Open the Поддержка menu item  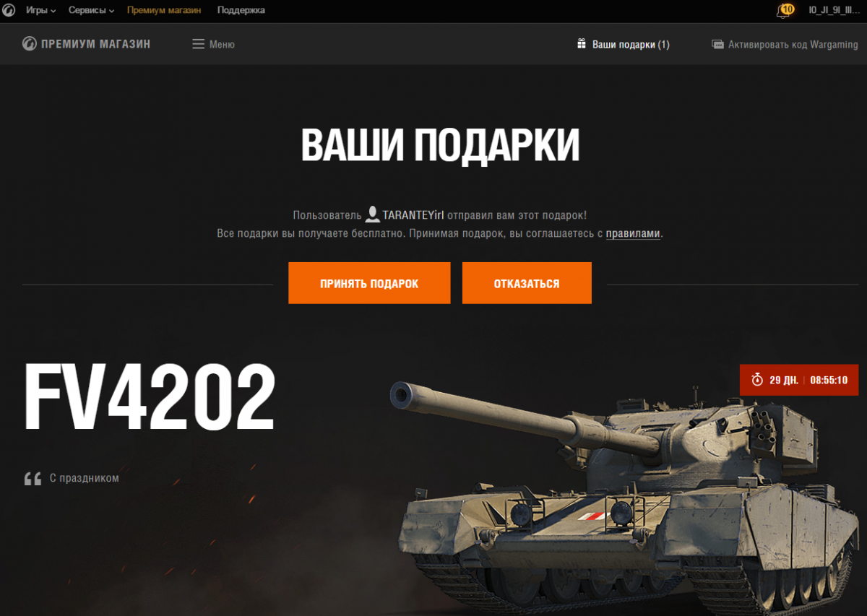tap(241, 11)
